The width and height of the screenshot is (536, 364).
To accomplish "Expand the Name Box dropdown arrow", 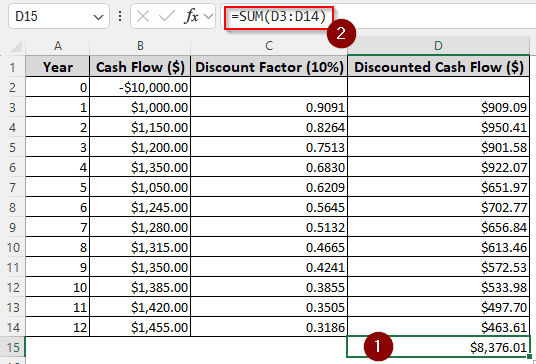I will point(98,17).
